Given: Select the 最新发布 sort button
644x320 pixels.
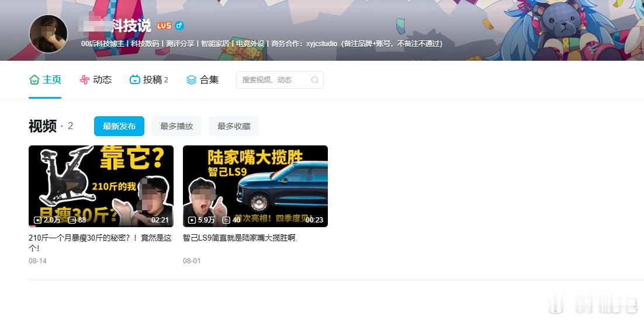Looking at the screenshot, I should pos(119,126).
